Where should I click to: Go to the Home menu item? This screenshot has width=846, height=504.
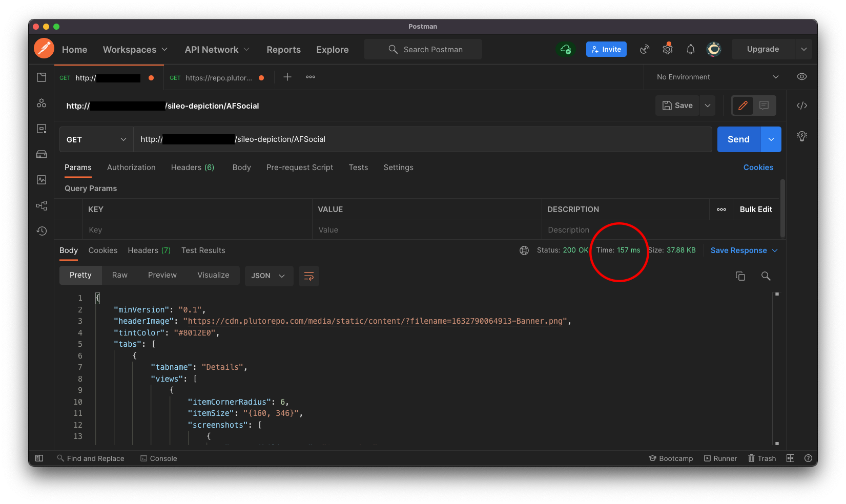point(75,50)
